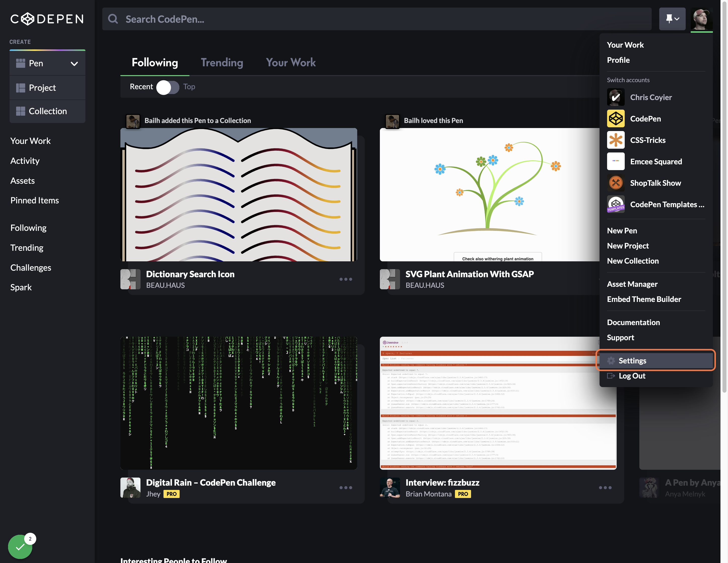Click the Settings gear icon

click(x=611, y=361)
